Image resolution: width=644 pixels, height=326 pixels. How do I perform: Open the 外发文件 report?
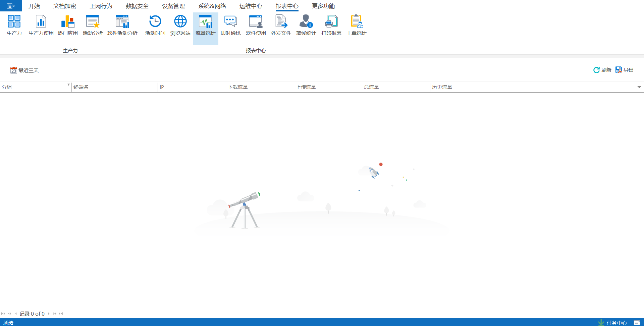(281, 26)
